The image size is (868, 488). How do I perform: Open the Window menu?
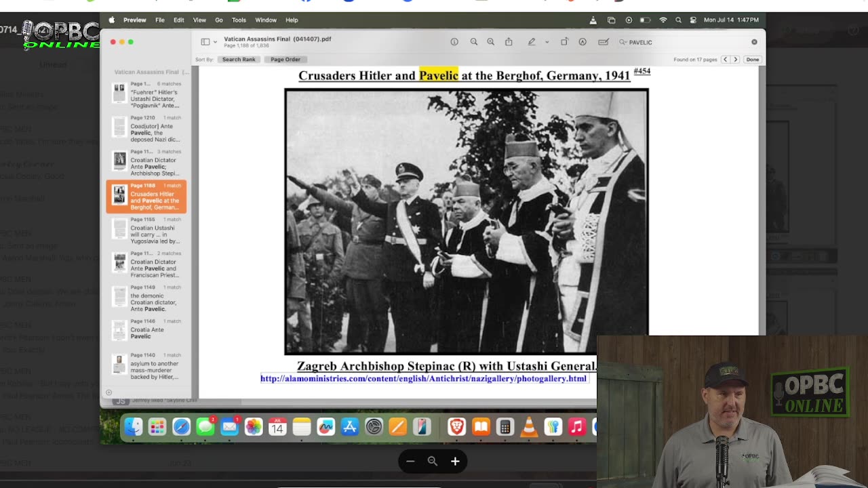pos(266,20)
